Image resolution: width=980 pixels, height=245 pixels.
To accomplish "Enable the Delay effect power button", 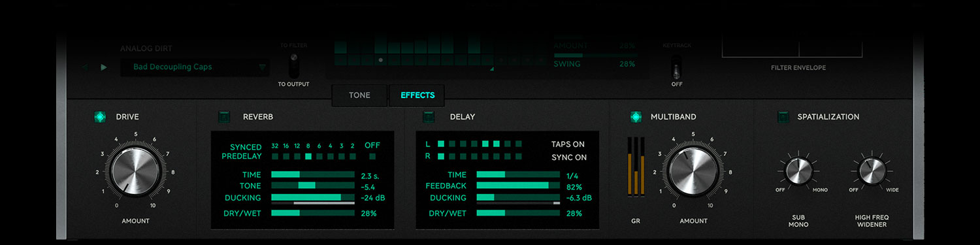I will pos(429,117).
